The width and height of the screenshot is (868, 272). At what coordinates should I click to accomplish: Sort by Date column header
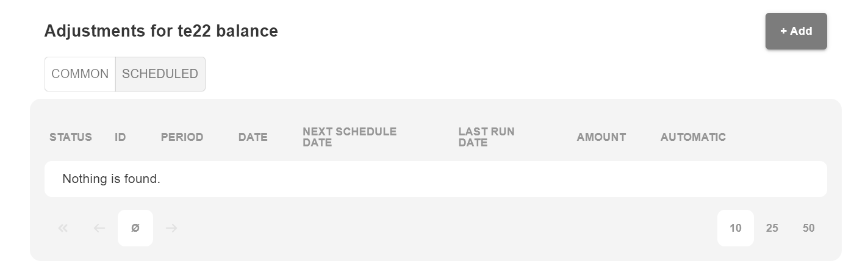[253, 137]
